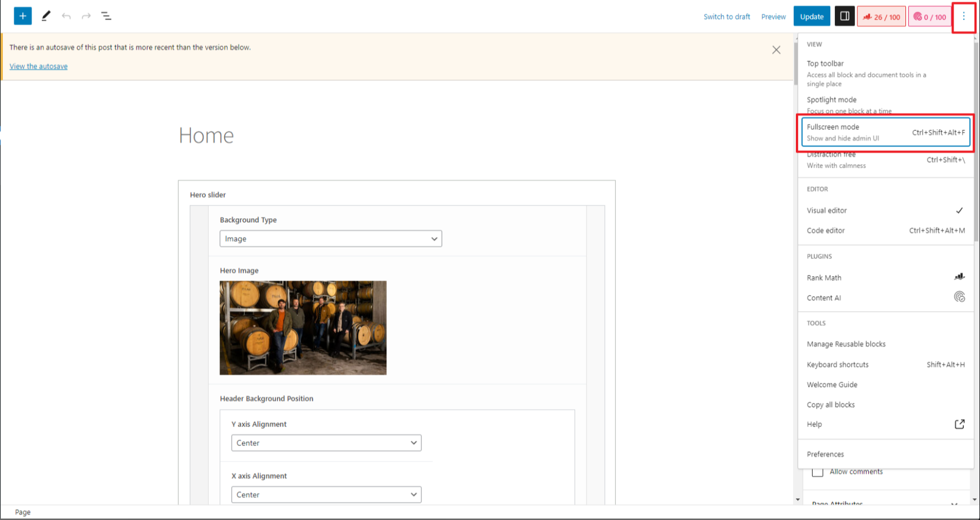980x520 pixels.
Task: Open Help menu item
Action: [885, 424]
